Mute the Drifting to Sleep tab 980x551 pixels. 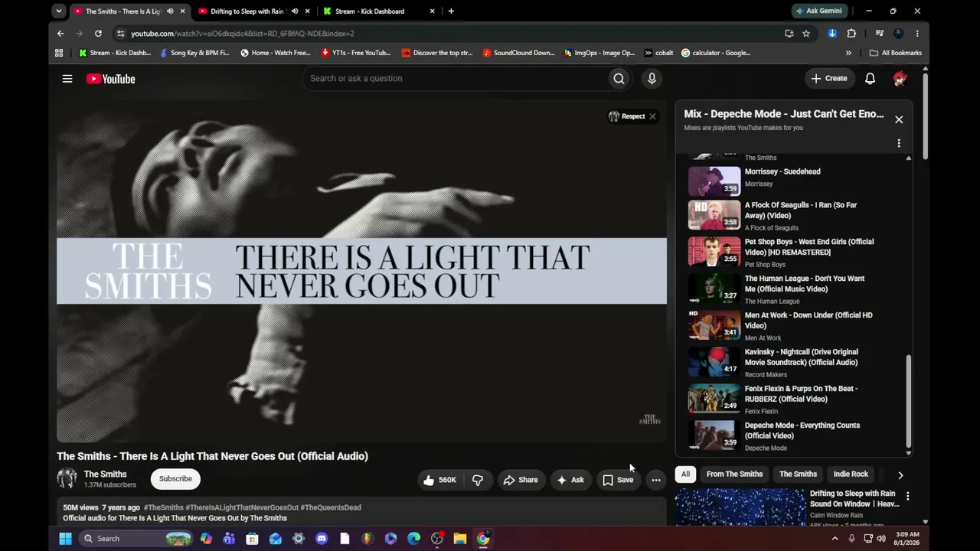click(295, 11)
